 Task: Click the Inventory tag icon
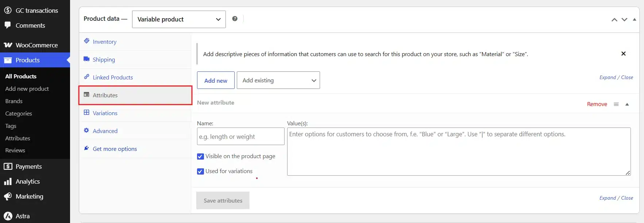tap(86, 41)
